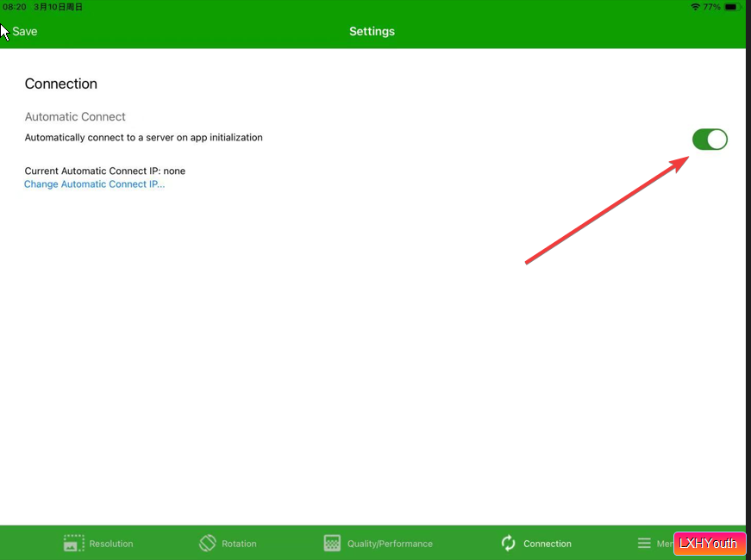Click the 08:20 clock in status bar
Image resolution: width=751 pixels, height=560 pixels.
[x=15, y=7]
